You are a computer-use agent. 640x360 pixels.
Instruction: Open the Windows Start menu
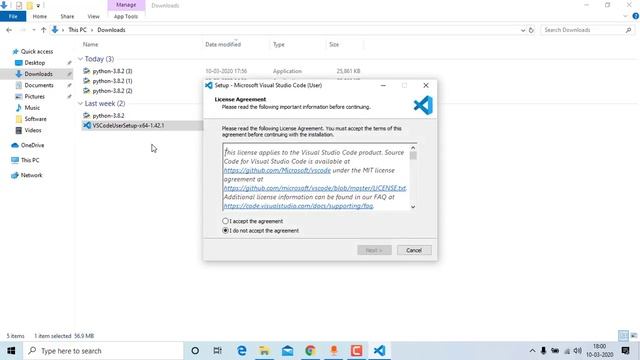(x=11, y=351)
